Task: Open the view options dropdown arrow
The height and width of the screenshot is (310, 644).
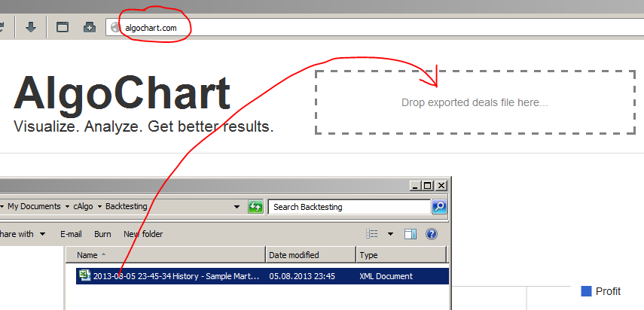Action: click(391, 234)
